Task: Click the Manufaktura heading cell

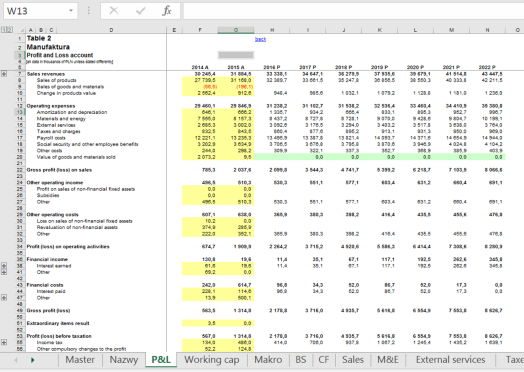Action: tap(48, 47)
